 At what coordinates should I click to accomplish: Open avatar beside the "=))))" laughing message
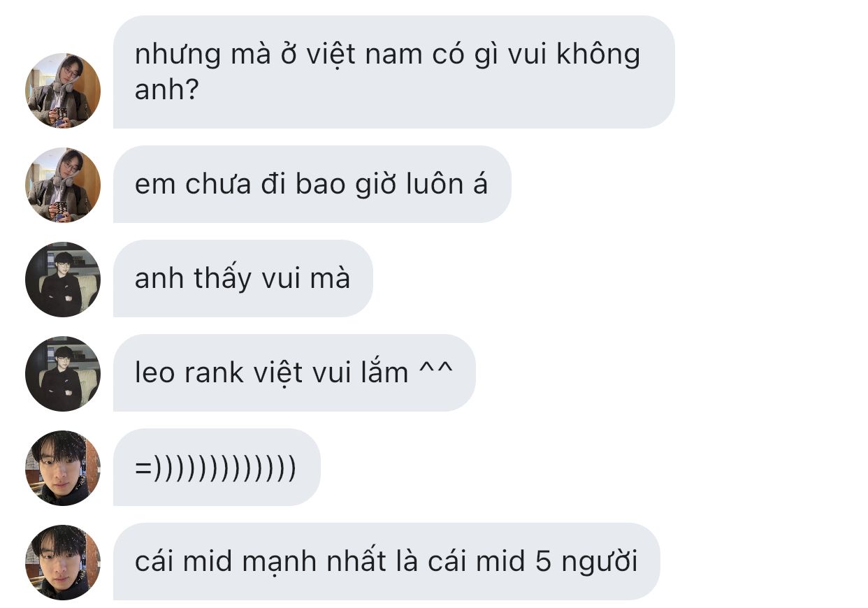pos(63,468)
